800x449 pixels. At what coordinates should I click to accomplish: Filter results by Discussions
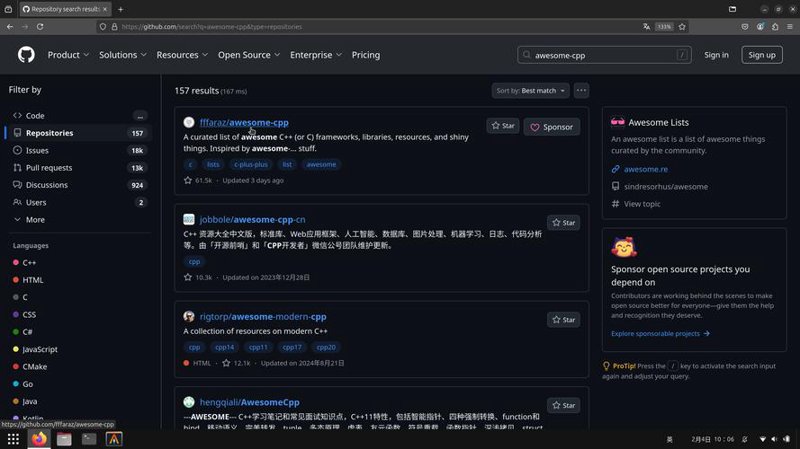(78, 185)
